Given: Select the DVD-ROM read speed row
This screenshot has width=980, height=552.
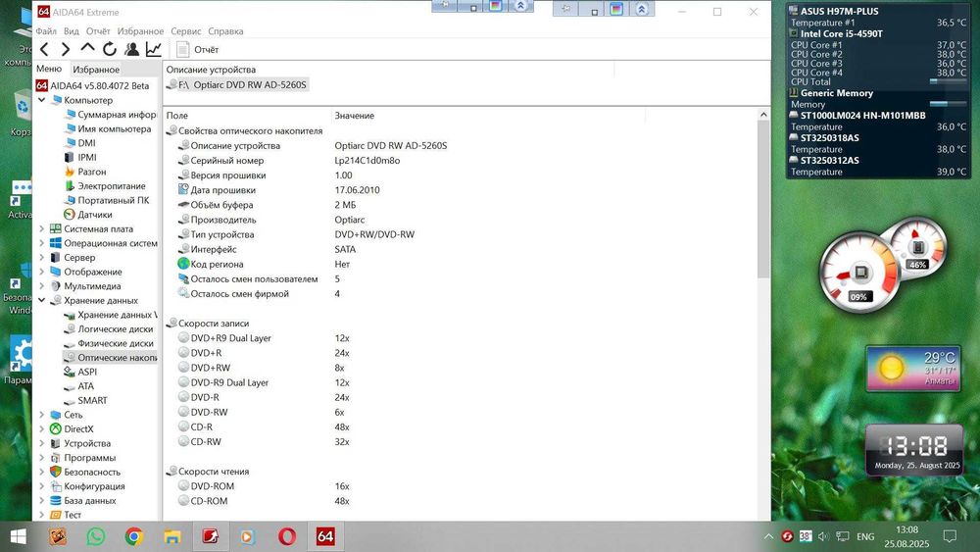Looking at the screenshot, I should point(265,486).
